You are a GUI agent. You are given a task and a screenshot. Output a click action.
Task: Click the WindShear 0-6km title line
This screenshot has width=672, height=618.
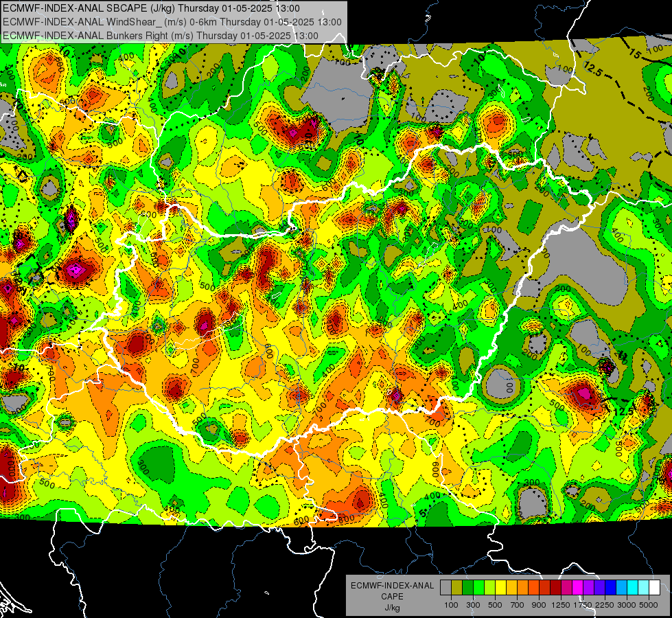tap(172, 22)
